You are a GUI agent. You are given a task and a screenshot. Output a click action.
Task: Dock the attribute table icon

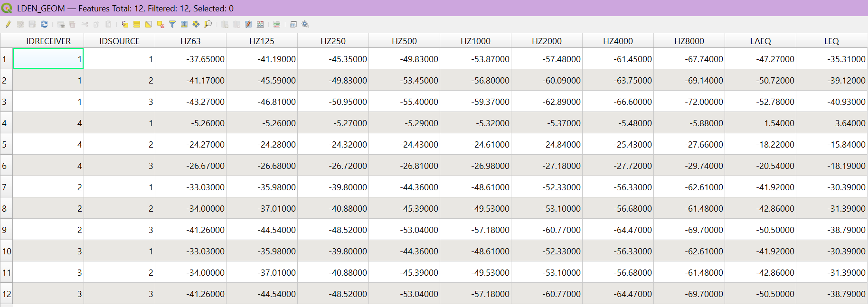pos(293,24)
